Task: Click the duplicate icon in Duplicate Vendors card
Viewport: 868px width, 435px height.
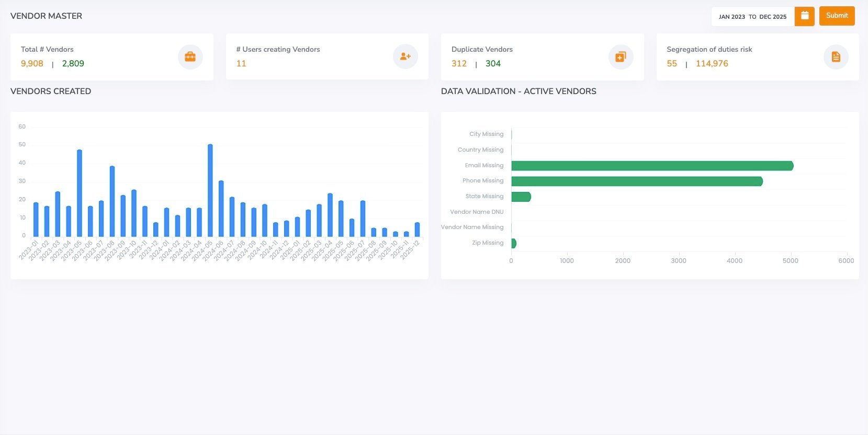Action: pyautogui.click(x=621, y=56)
